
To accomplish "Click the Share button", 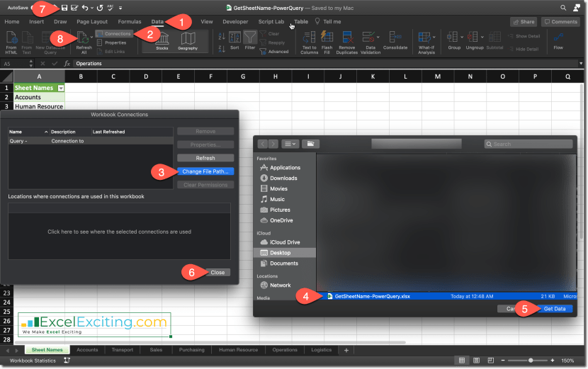I will tap(524, 22).
